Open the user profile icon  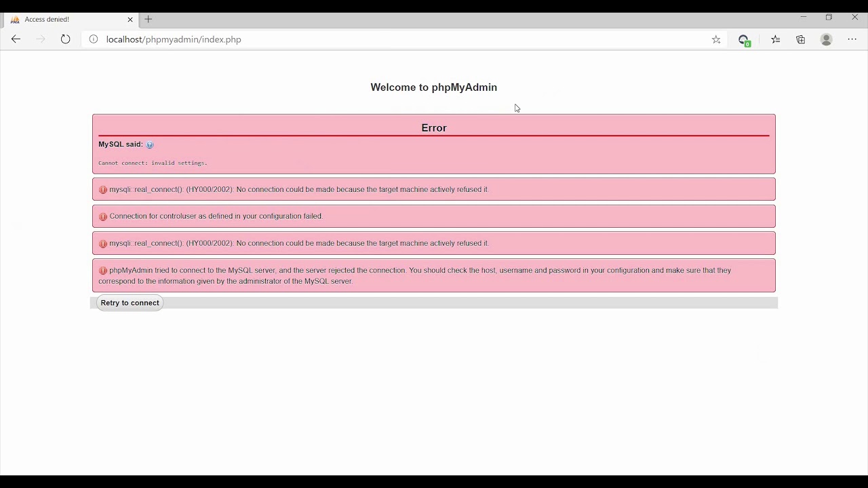[x=826, y=39]
